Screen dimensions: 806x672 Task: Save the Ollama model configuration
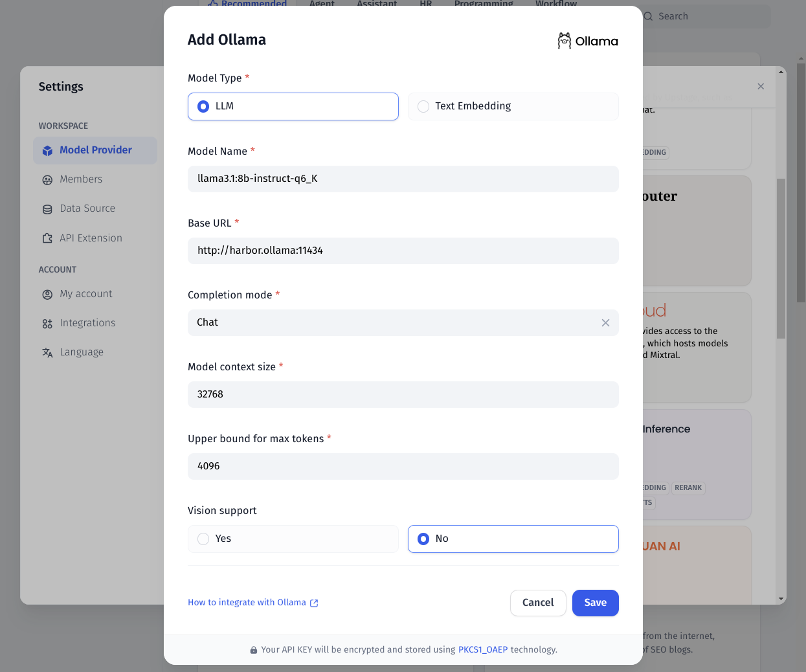coord(596,603)
